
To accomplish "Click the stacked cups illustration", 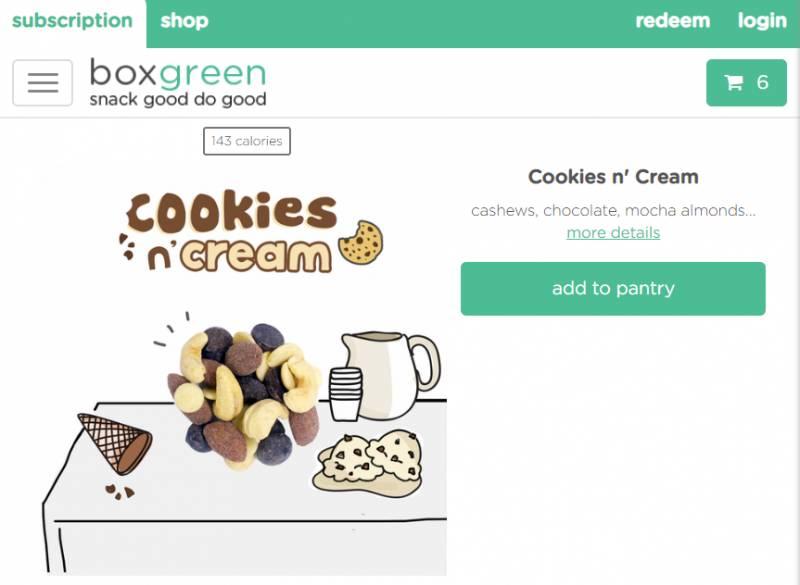I will 345,394.
